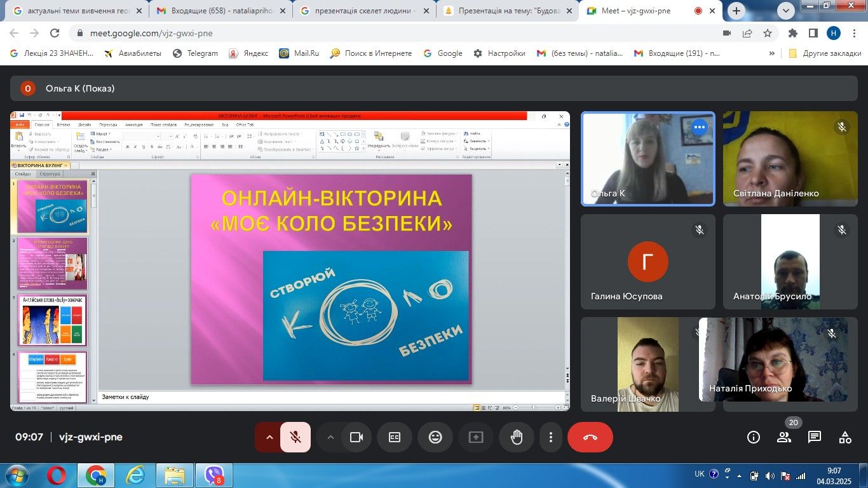
Task: Open the Другие закладки bookmarks folder
Action: (x=825, y=53)
